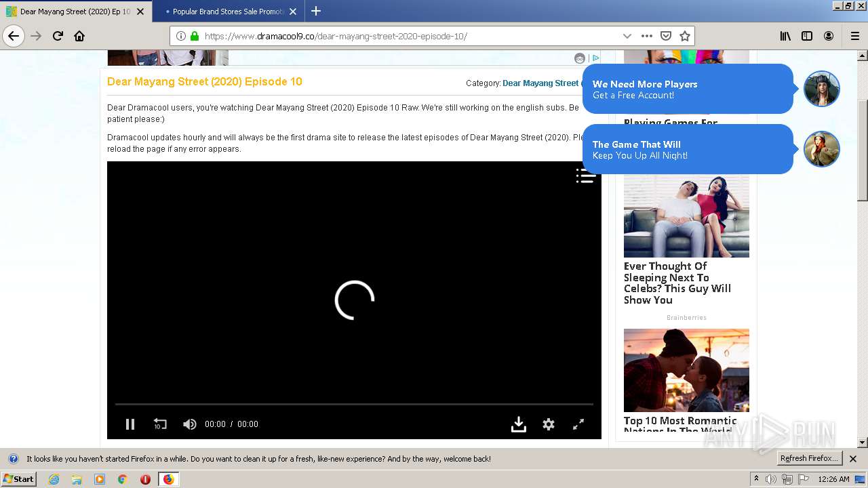The width and height of the screenshot is (868, 488).
Task: Open Dear Mayang Street (2020) Episode 10 title link
Action: point(205,81)
